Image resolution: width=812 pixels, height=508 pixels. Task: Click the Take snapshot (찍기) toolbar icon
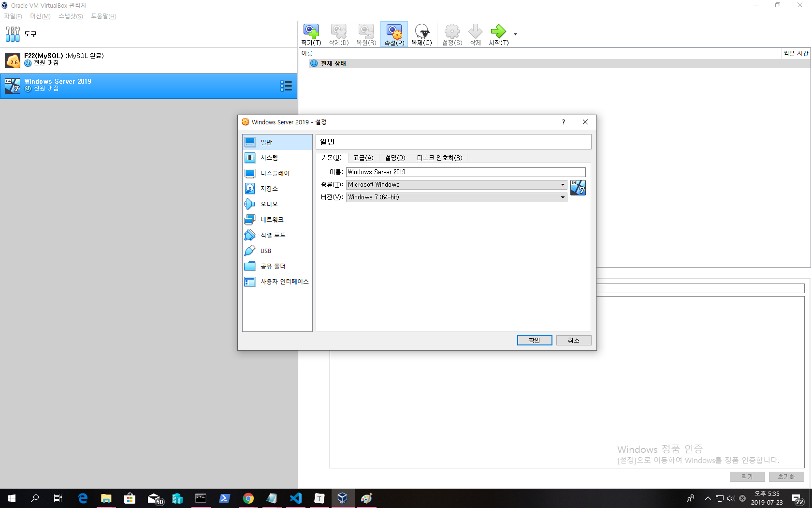(x=311, y=34)
